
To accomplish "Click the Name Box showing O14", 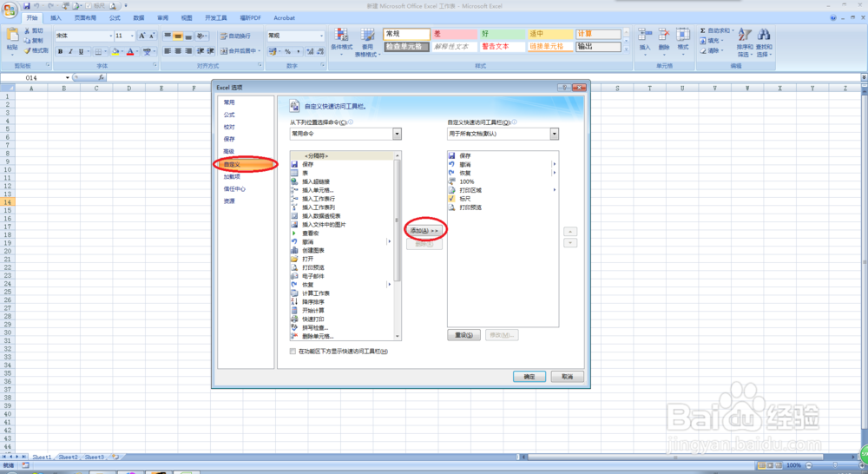I will point(31,78).
